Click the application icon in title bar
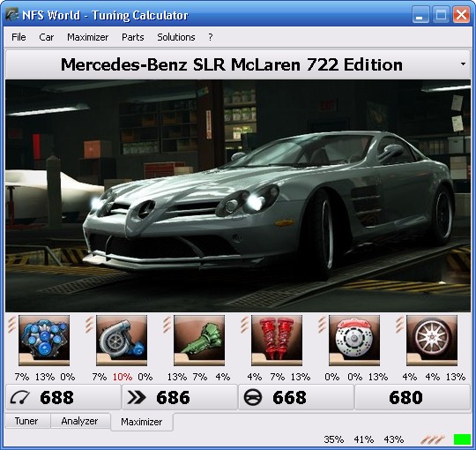Screen dimensions: 476x450 point(12,15)
